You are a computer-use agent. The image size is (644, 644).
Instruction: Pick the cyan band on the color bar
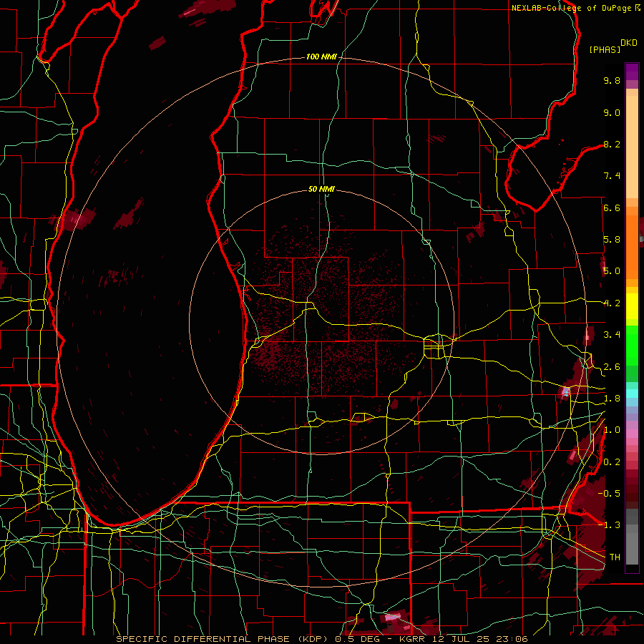pos(632,394)
